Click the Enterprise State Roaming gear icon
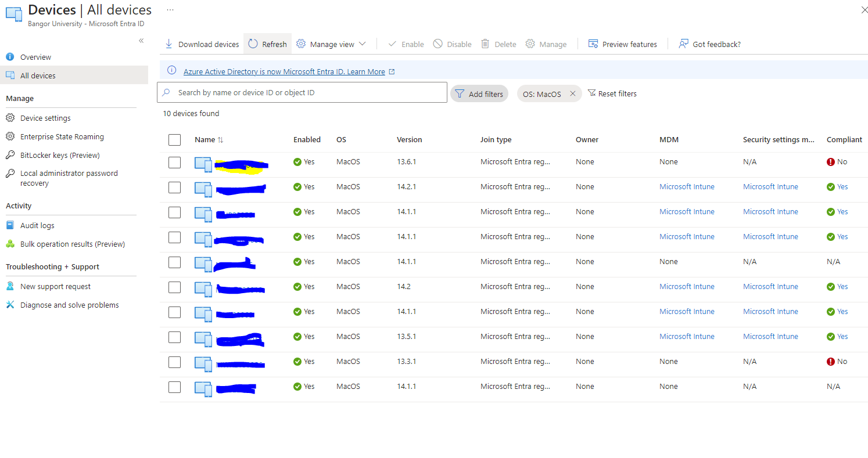Screen dimensions: 868x458 (10, 136)
